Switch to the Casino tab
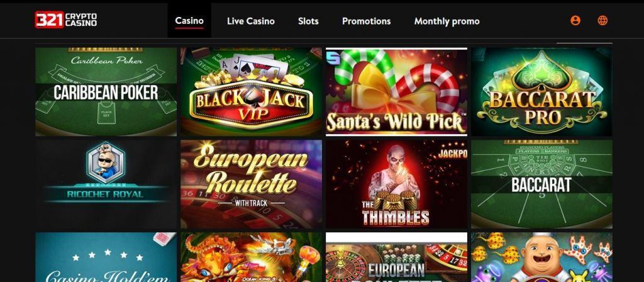This screenshot has width=644, height=282. (x=189, y=21)
